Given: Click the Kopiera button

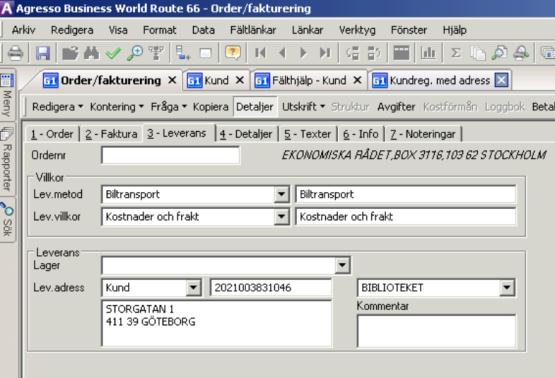Looking at the screenshot, I should pos(211,107).
